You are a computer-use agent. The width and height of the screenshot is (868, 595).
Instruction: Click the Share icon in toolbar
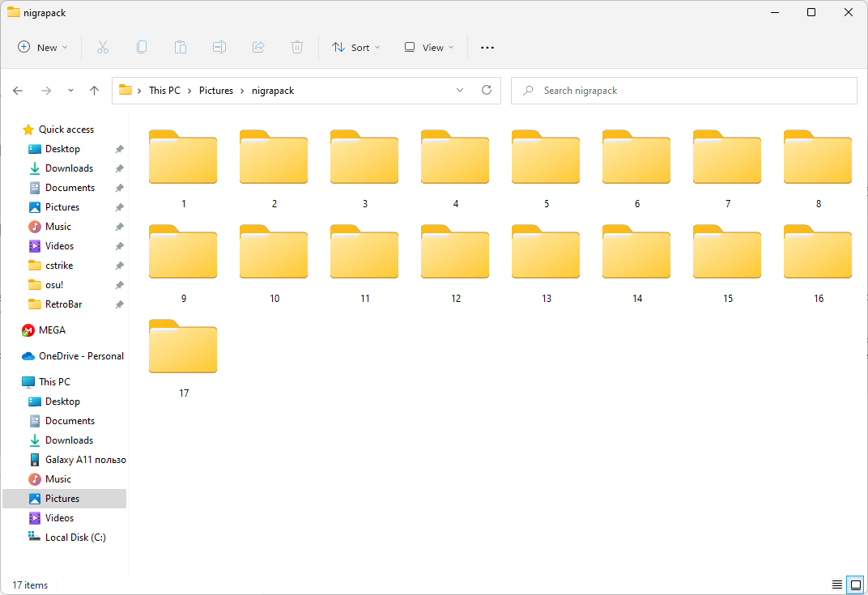tap(258, 48)
